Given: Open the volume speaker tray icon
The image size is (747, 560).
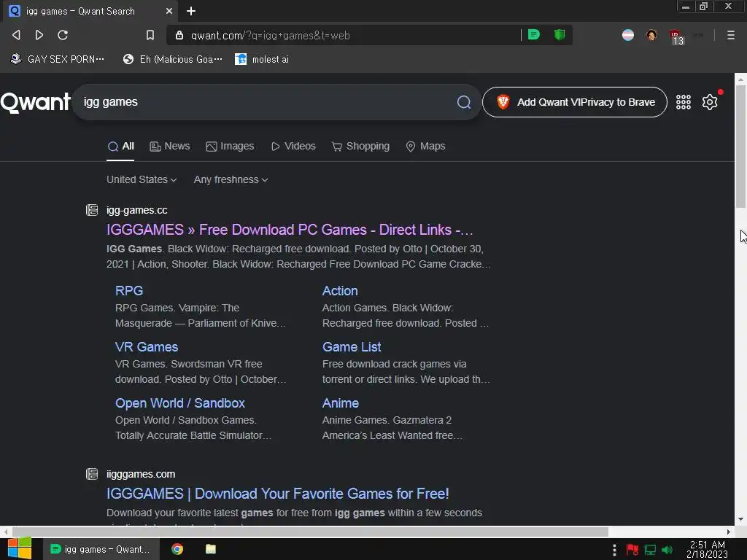Looking at the screenshot, I should pyautogui.click(x=667, y=550).
